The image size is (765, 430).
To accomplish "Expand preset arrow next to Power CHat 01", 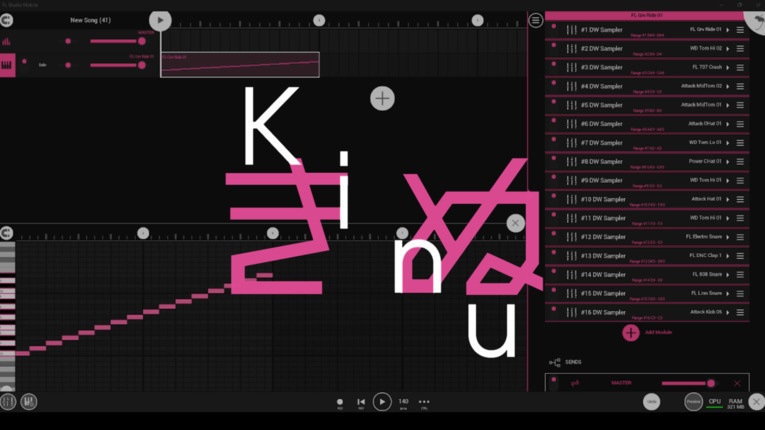I will click(x=727, y=162).
